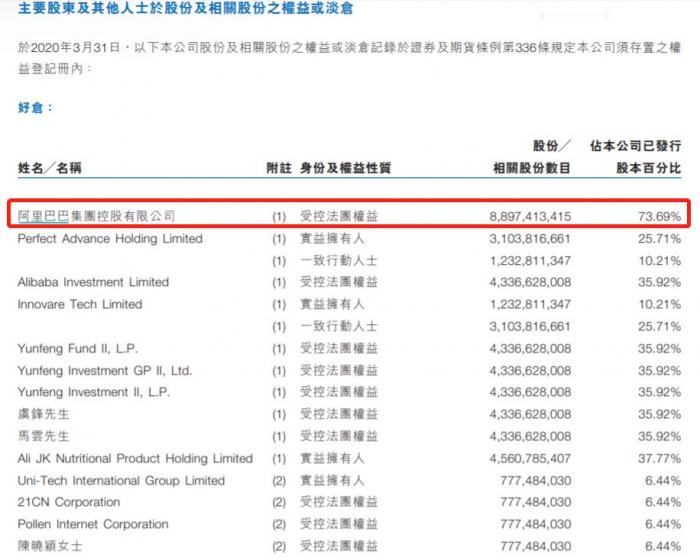The image size is (700, 560).
Task: Click note (2) in Pollen Internet row
Action: 279,524
